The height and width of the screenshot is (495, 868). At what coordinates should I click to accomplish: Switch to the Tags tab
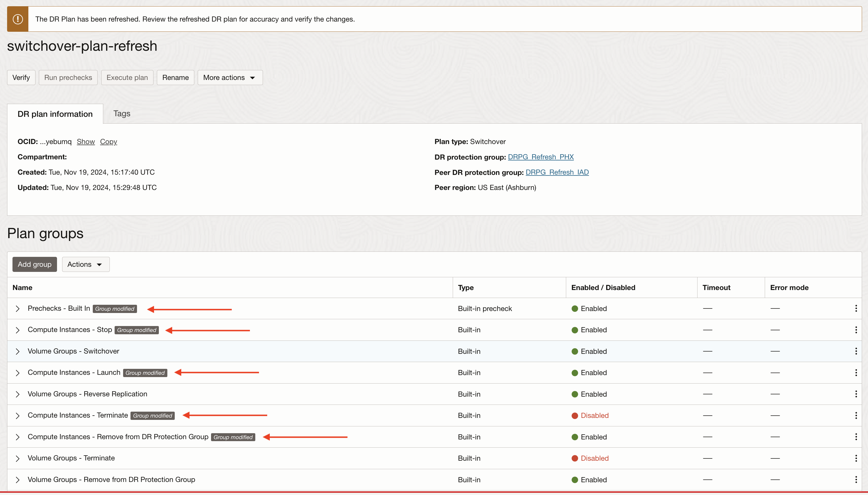pos(122,114)
